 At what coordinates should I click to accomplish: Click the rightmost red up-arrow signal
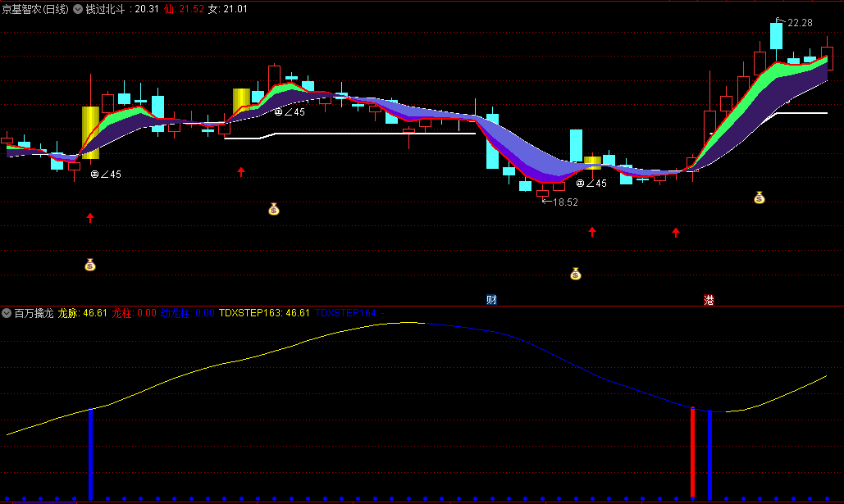click(676, 232)
